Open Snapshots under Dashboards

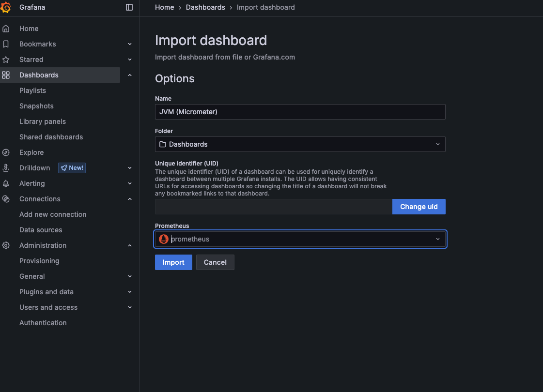pos(36,106)
